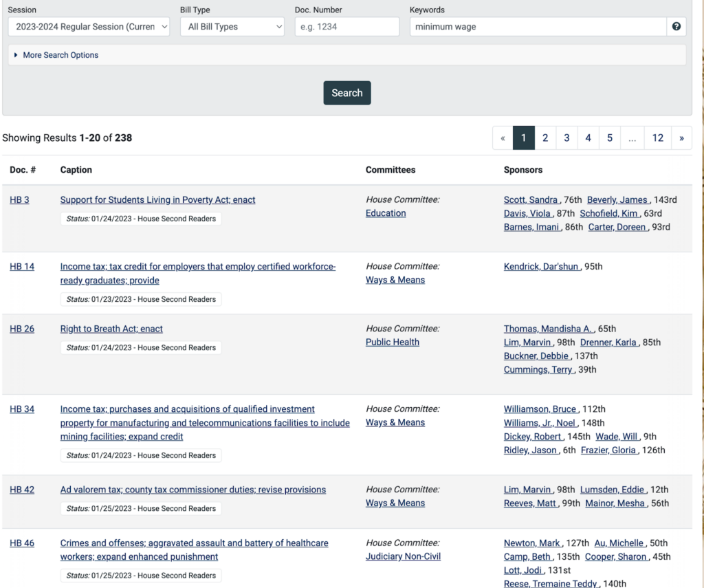The width and height of the screenshot is (704, 588).
Task: Click the Keywords field containing minimum wage
Action: (538, 27)
